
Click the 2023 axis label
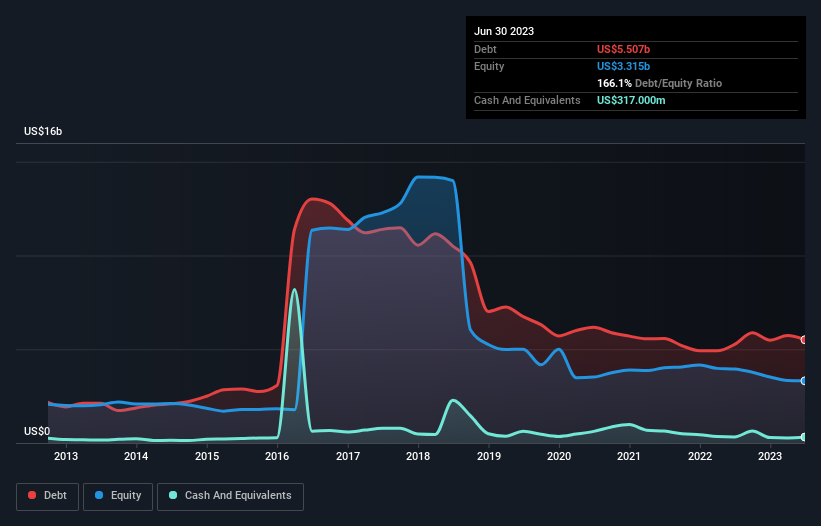point(770,456)
